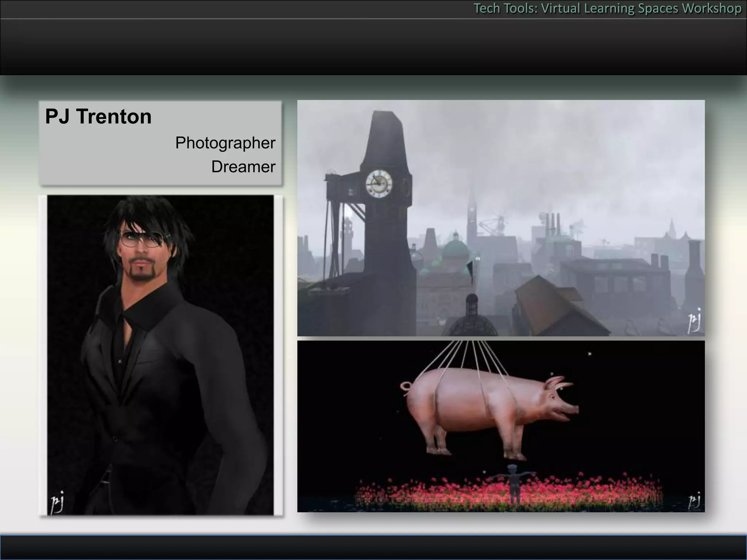This screenshot has height=560, width=747.
Task: Click the clock face on the tower
Action: coord(379,183)
